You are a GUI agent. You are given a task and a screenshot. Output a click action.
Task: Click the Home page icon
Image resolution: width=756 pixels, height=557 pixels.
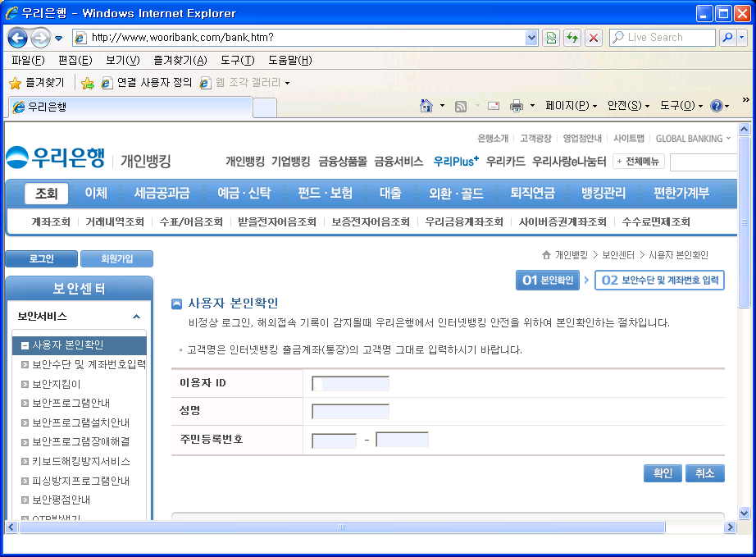(426, 106)
